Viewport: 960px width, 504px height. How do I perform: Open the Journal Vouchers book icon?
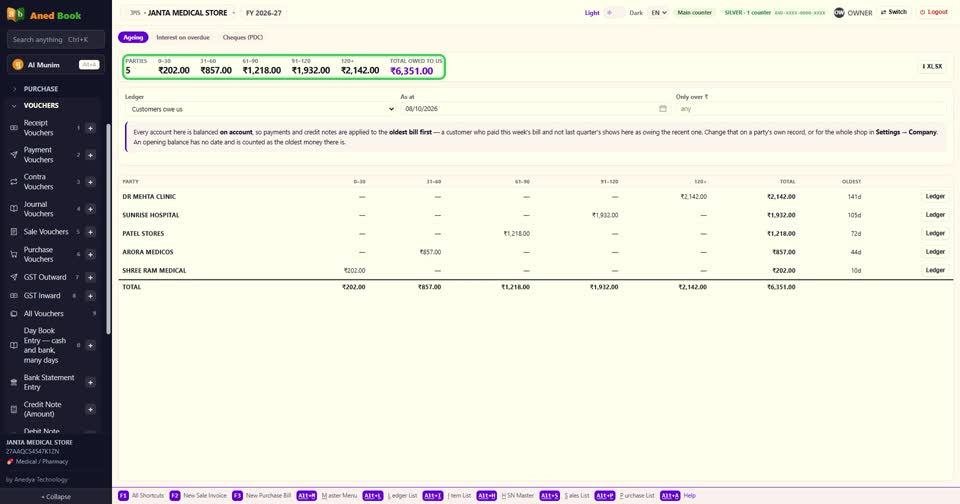coord(13,209)
